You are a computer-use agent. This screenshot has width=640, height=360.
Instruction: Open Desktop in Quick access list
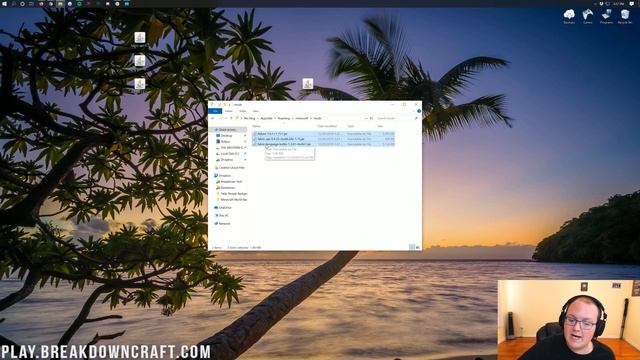[227, 136]
